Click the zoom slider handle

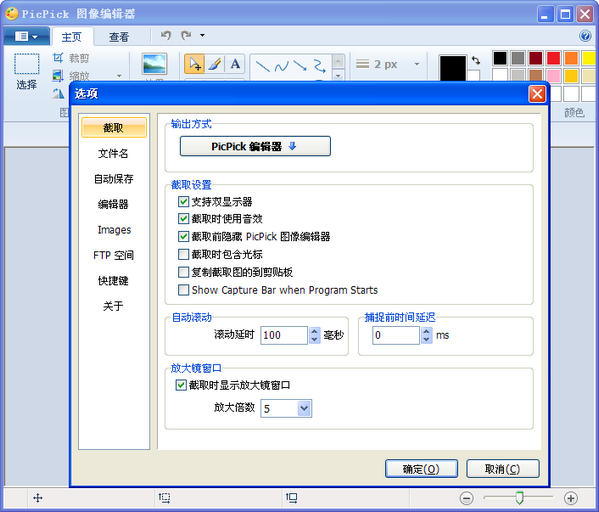pos(519,498)
